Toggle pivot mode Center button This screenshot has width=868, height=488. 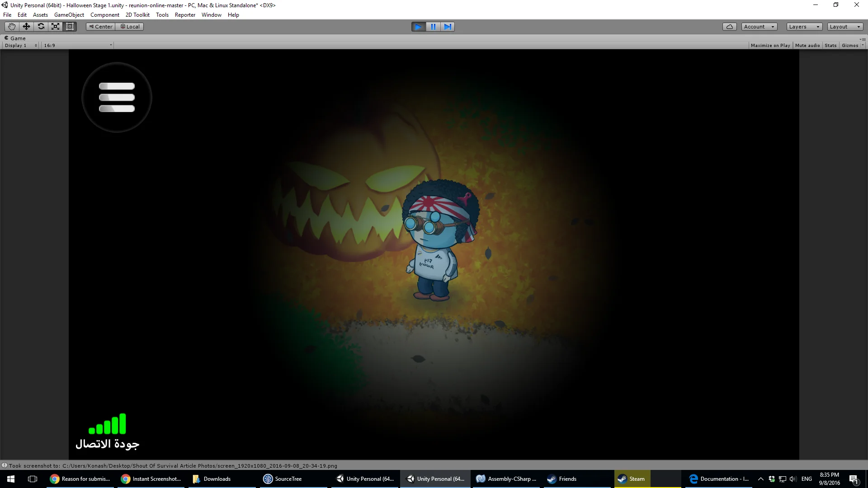101,27
